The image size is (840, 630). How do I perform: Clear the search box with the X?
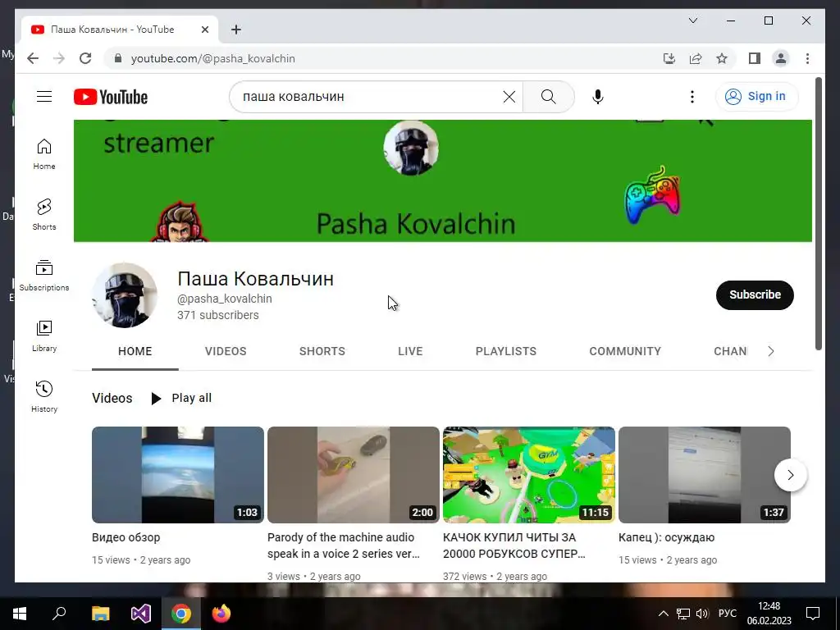pos(509,97)
